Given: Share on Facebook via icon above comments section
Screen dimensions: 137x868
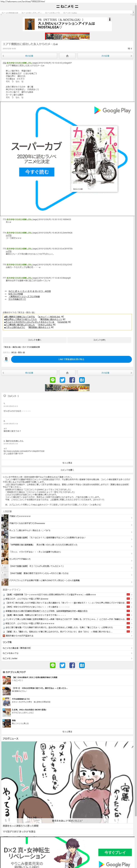Looking at the screenshot, I should click(72, 380).
